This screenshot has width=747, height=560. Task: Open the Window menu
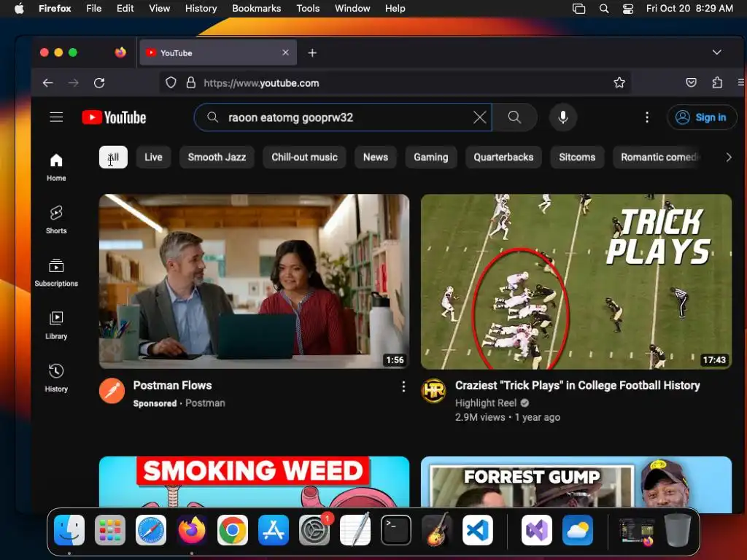352,9
